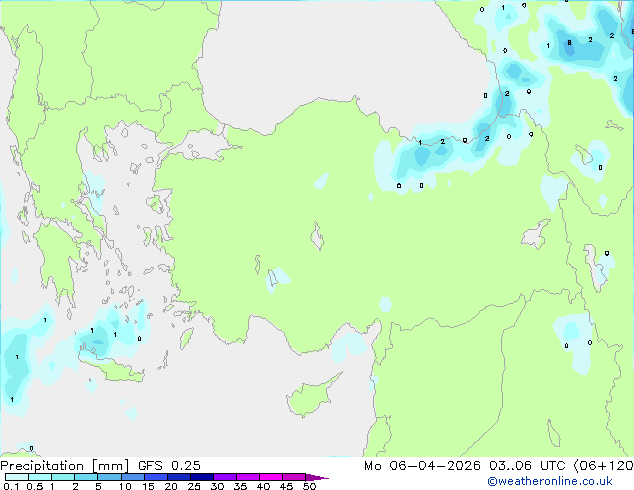The image size is (634, 490).
Task: Click the above-50 arrow end of legend
Action: click(317, 477)
